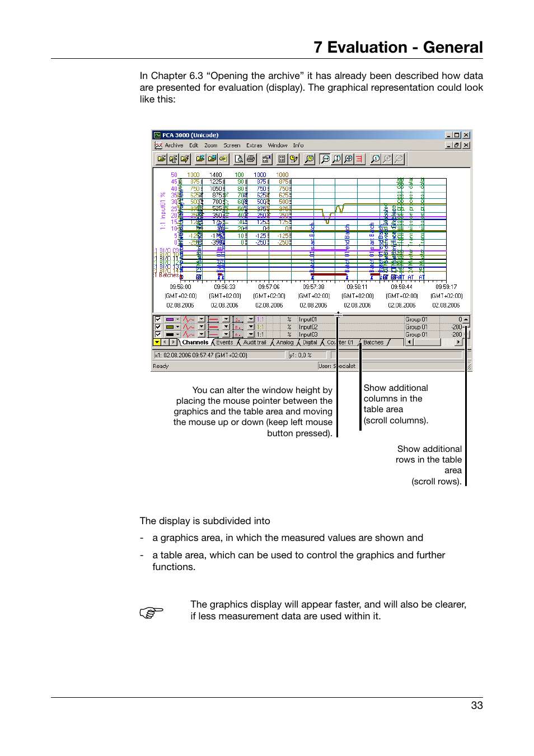Click the Input01 channel name cell
Viewport: 534px width, 756px height.
[x=350, y=319]
